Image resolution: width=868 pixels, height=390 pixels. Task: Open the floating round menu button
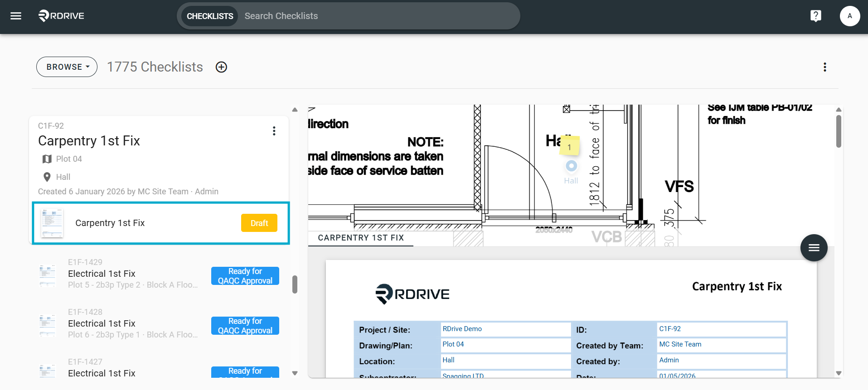tap(814, 248)
